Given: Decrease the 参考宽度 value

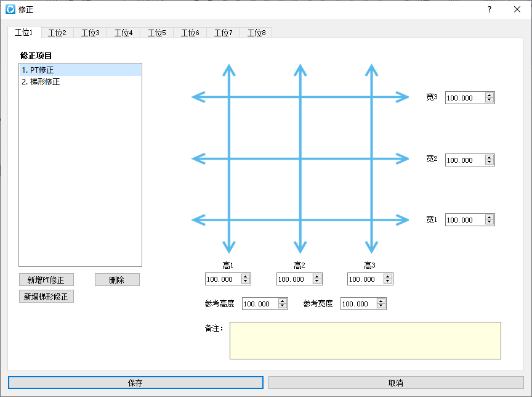Looking at the screenshot, I should click(381, 306).
